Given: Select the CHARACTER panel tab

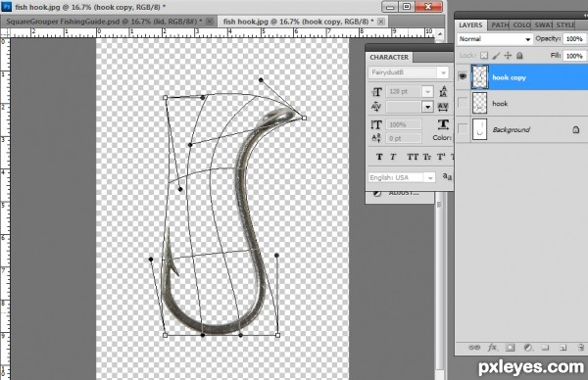Looking at the screenshot, I should [x=389, y=58].
